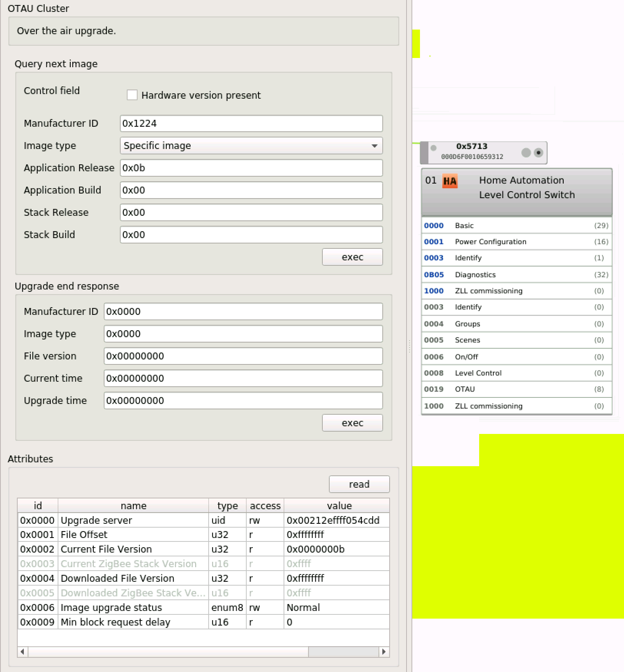Edit Upgrade end response Manufacturer ID field
The height and width of the screenshot is (672, 624).
point(243,311)
